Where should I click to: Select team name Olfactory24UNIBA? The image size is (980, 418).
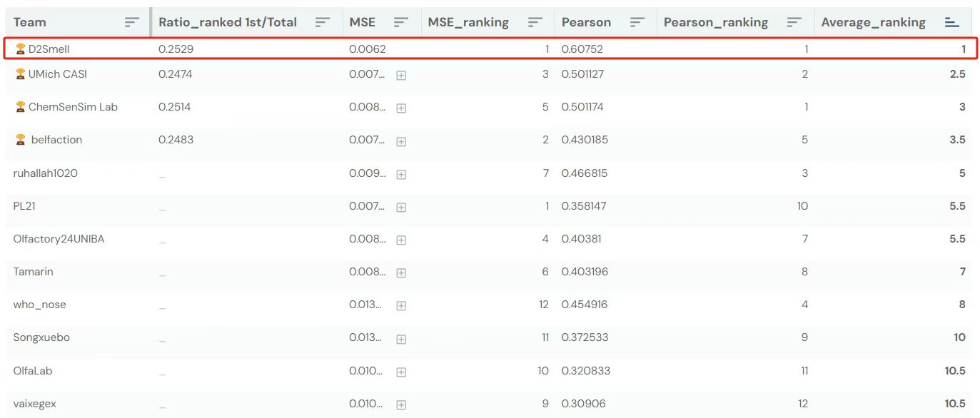(59, 239)
